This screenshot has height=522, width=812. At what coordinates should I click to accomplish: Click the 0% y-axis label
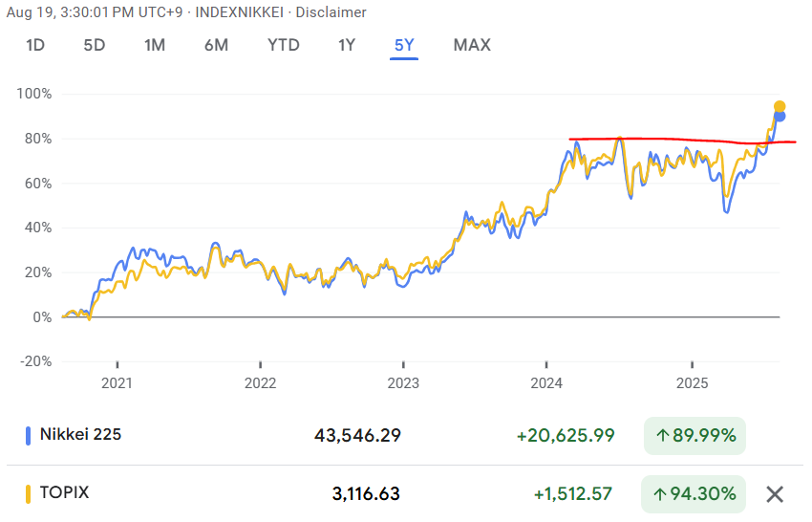42,317
